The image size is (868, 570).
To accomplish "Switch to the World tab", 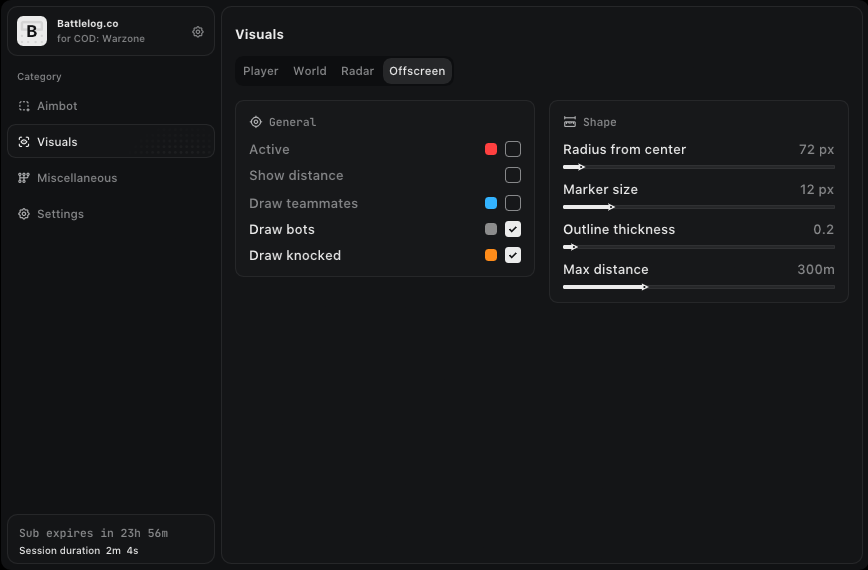I will (309, 71).
